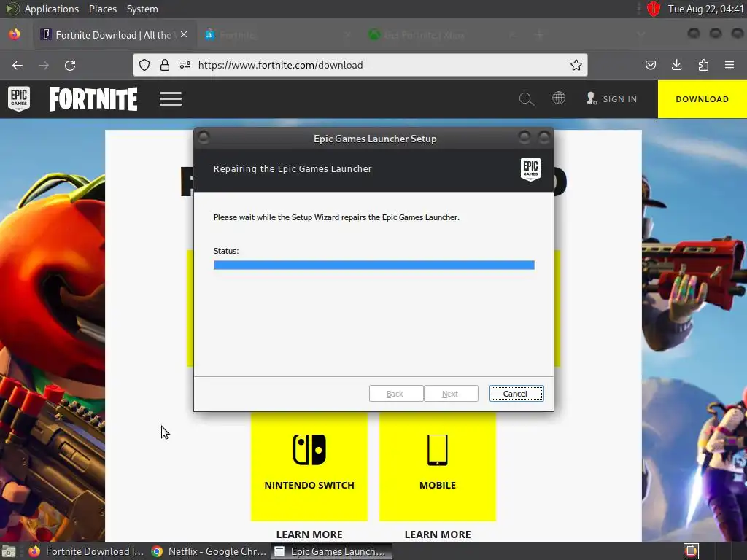The height and width of the screenshot is (560, 747).
Task: Switch to Fortnite Download Firefox taskbar item
Action: pyautogui.click(x=86, y=551)
